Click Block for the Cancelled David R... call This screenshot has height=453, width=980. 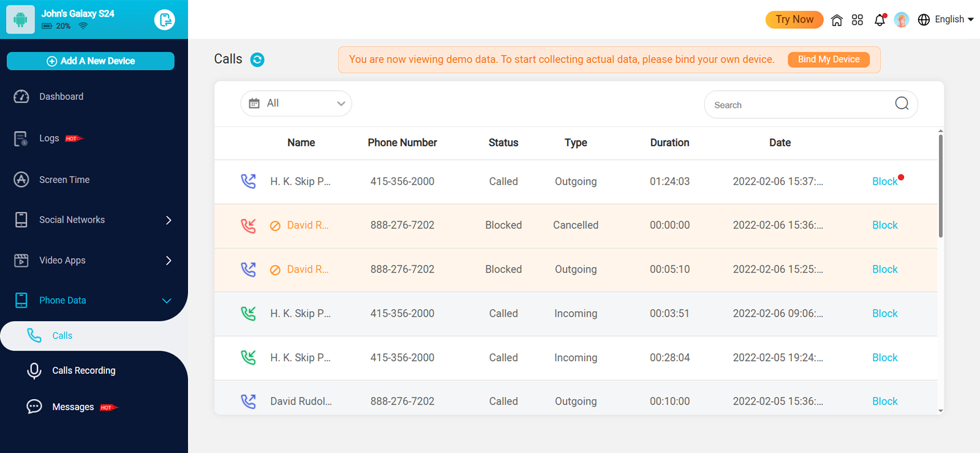tap(884, 225)
